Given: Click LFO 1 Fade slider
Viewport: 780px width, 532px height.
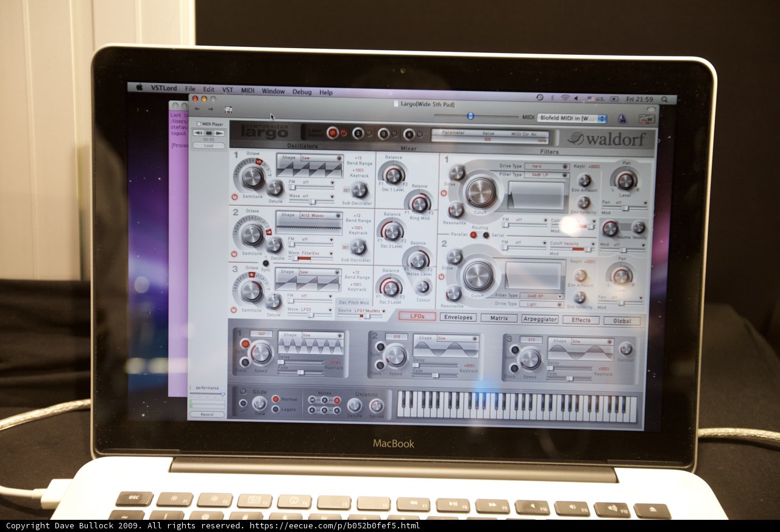Looking at the screenshot, I should pyautogui.click(x=301, y=372).
